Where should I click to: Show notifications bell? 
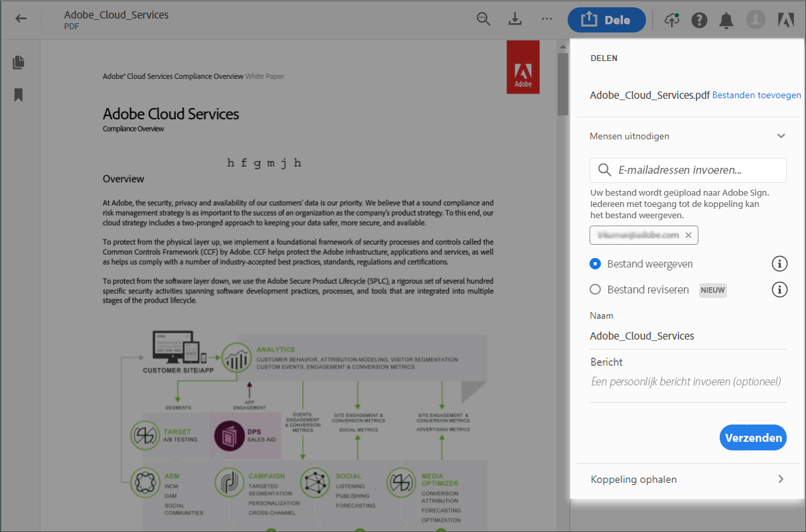(x=726, y=20)
